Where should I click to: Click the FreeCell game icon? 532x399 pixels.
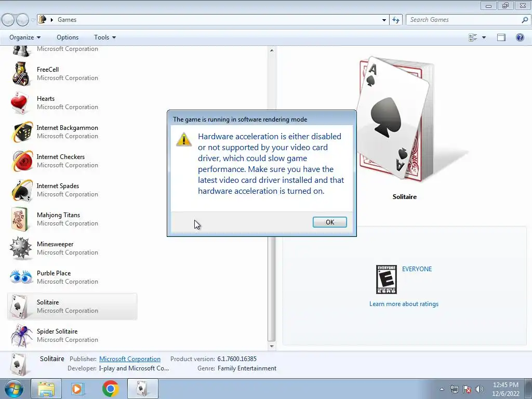(x=21, y=74)
